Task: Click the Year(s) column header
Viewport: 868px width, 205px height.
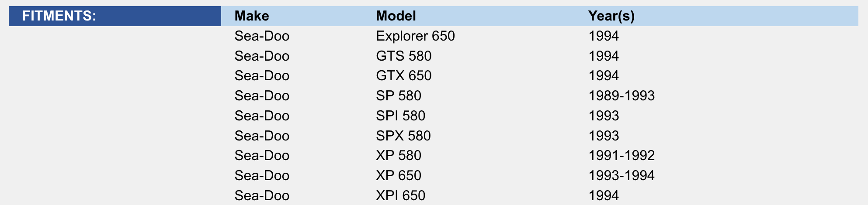Action: click(x=611, y=16)
